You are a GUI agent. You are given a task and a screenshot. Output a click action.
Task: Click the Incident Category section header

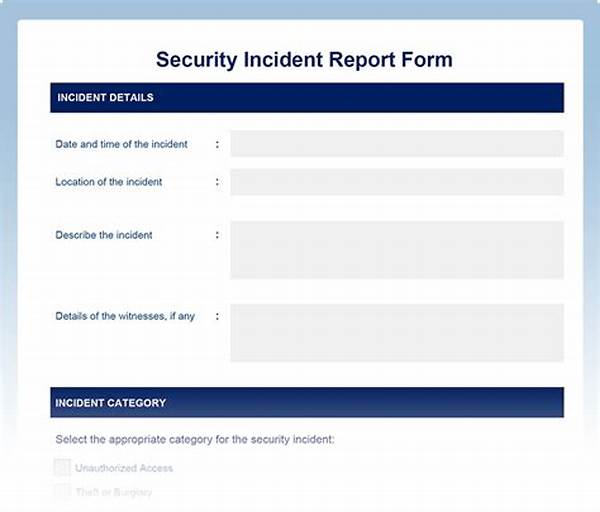(x=112, y=403)
